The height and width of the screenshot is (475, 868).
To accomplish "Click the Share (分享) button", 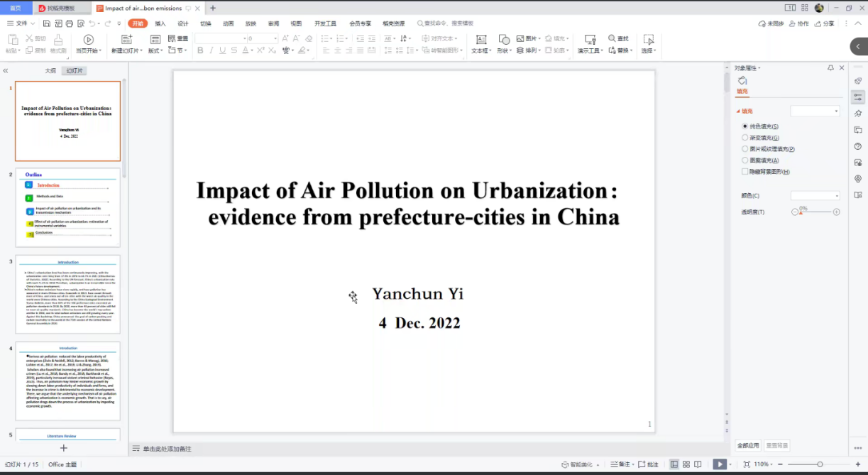I will (825, 23).
